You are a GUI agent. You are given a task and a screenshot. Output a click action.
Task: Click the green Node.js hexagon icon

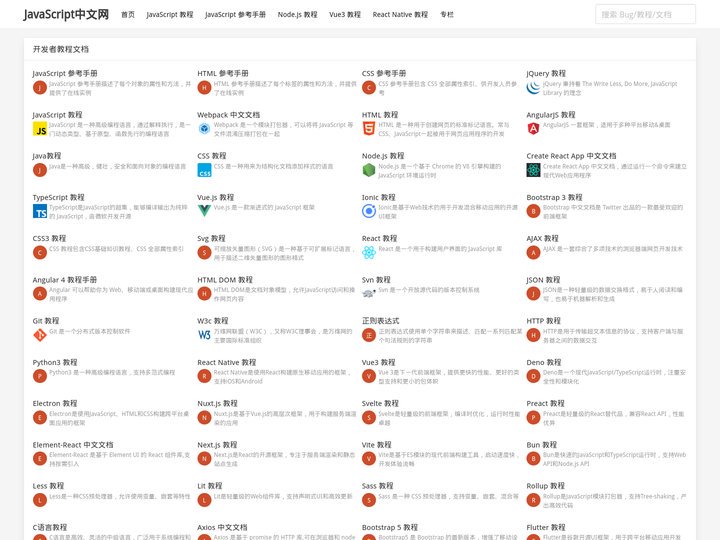tap(369, 170)
